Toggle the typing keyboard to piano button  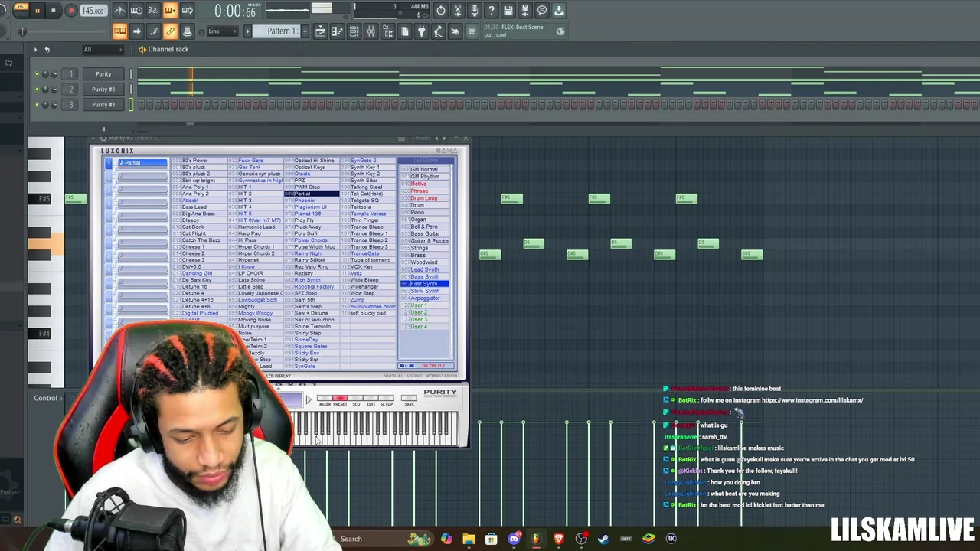pos(120,31)
